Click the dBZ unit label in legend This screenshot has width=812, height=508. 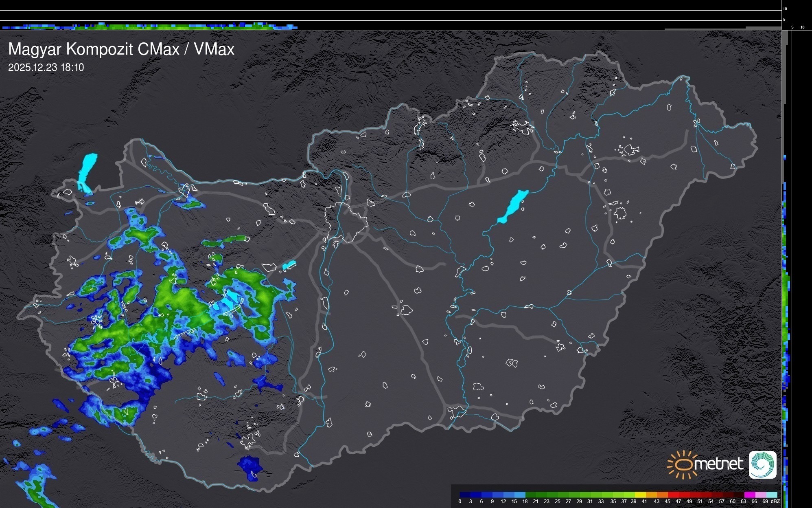[775, 501]
